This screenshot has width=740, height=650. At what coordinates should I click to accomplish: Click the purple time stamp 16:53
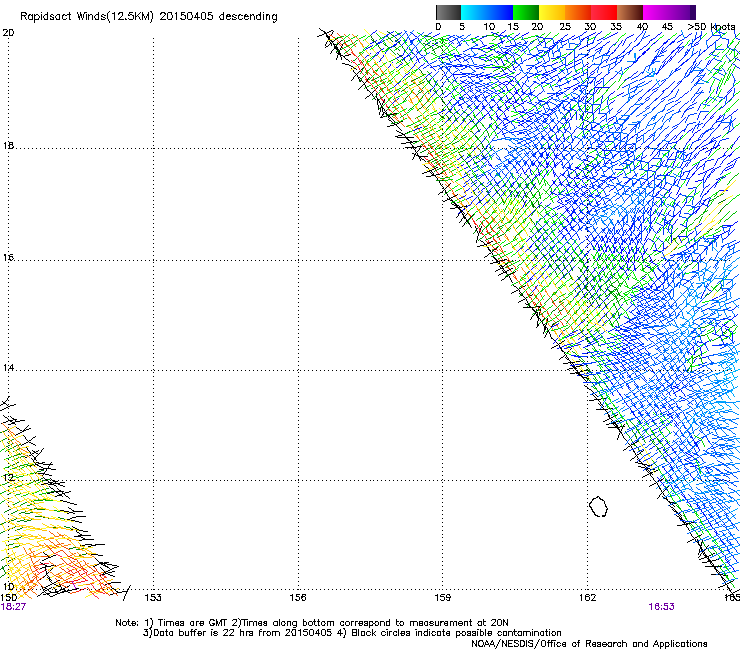click(661, 607)
